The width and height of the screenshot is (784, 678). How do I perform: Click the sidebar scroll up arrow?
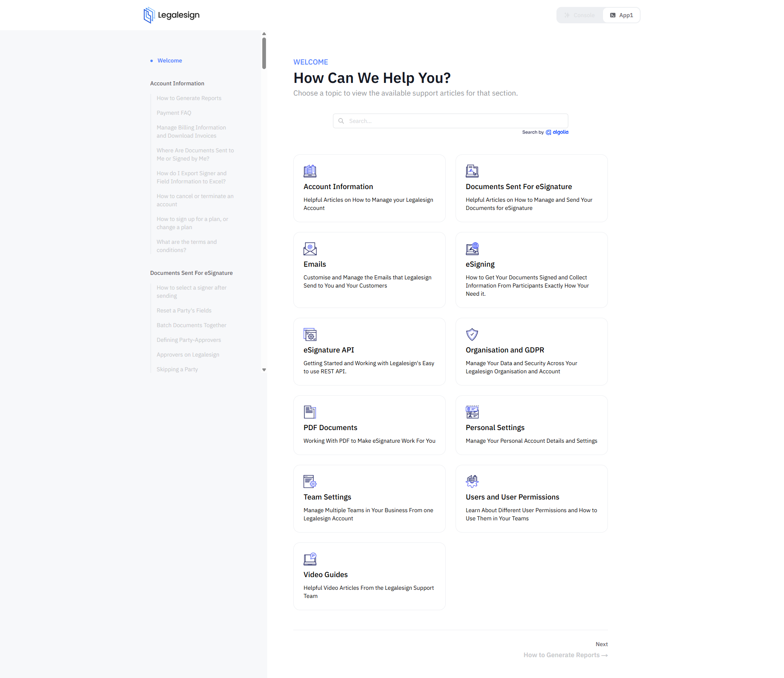pyautogui.click(x=264, y=34)
